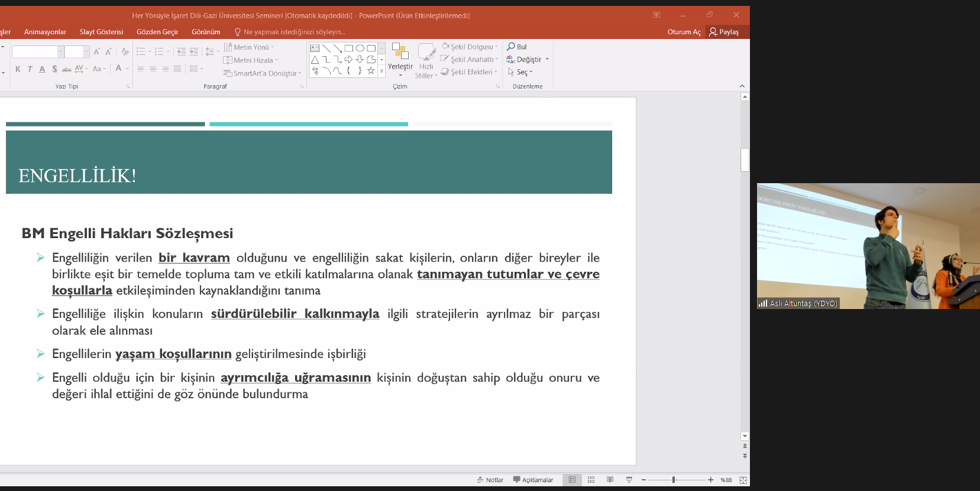Open the Seç selection dropdown
This screenshot has width=980, height=491.
[x=520, y=72]
